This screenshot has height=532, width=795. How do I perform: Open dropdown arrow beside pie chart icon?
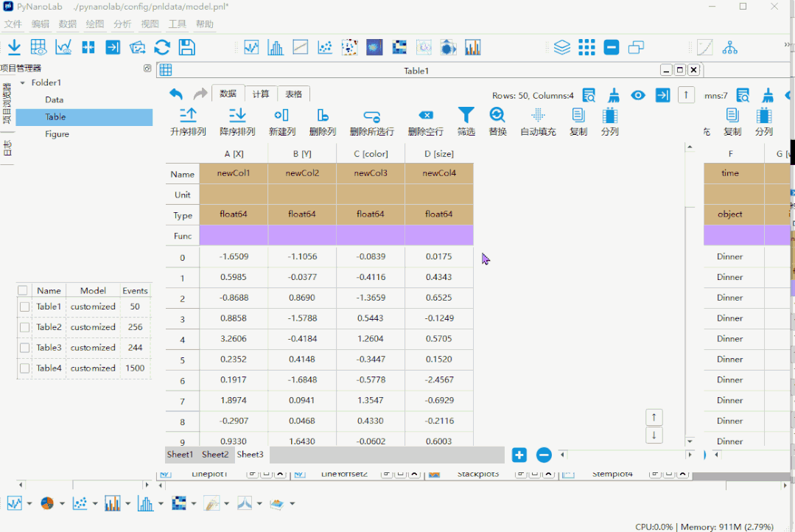click(62, 503)
